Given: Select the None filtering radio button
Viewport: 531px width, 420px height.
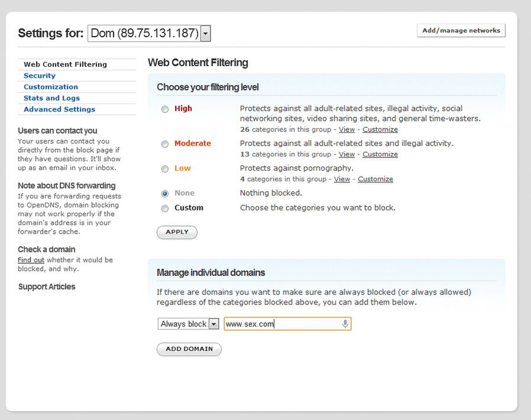Looking at the screenshot, I should click(x=165, y=194).
